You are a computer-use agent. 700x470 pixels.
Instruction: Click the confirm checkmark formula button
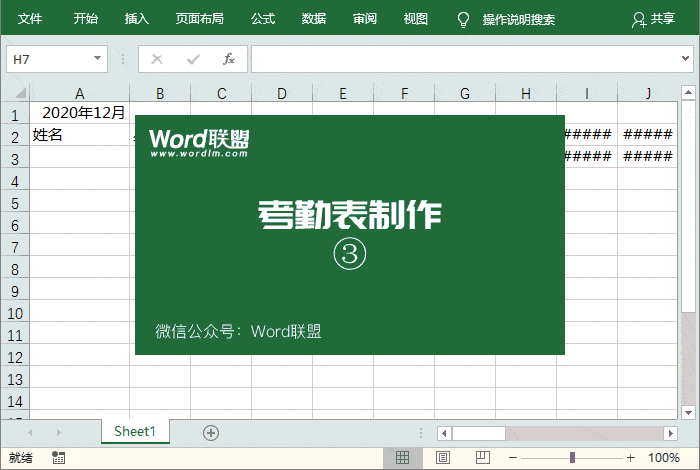coord(193,59)
